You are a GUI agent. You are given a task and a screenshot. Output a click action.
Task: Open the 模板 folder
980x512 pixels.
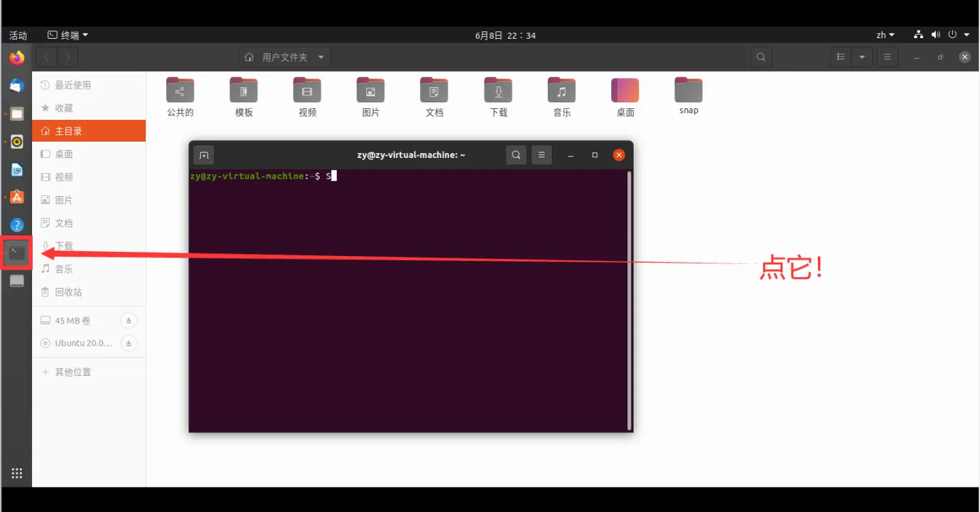tap(244, 97)
